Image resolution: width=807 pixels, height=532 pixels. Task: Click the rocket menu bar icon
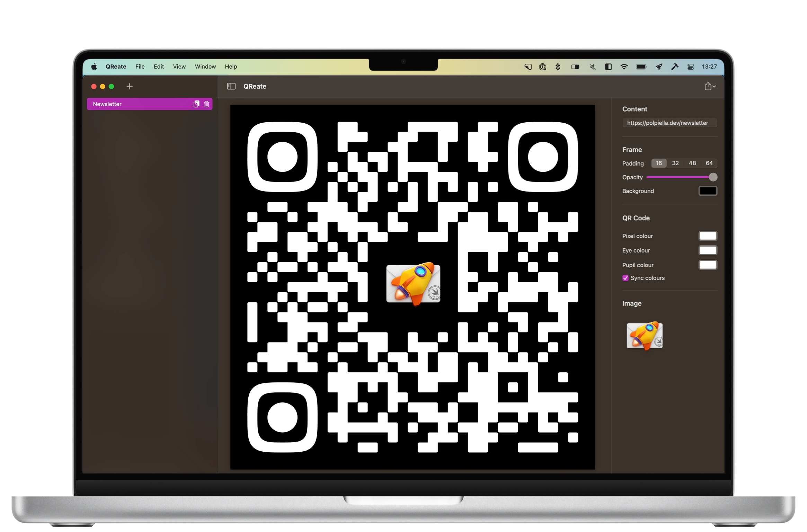pyautogui.click(x=659, y=66)
